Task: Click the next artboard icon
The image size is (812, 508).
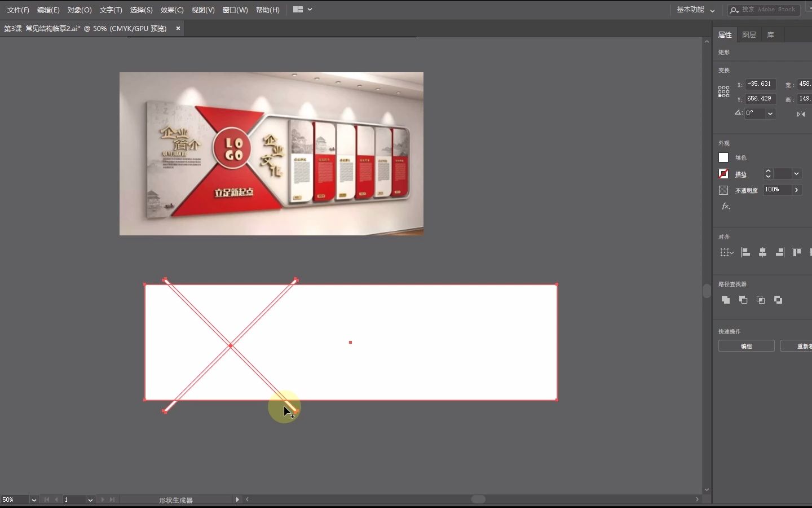Action: (x=103, y=500)
